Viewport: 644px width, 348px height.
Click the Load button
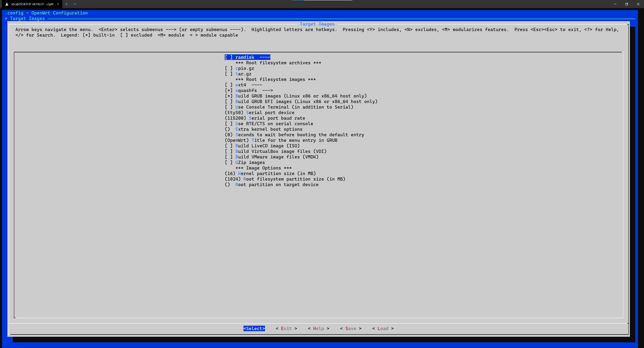click(x=383, y=329)
